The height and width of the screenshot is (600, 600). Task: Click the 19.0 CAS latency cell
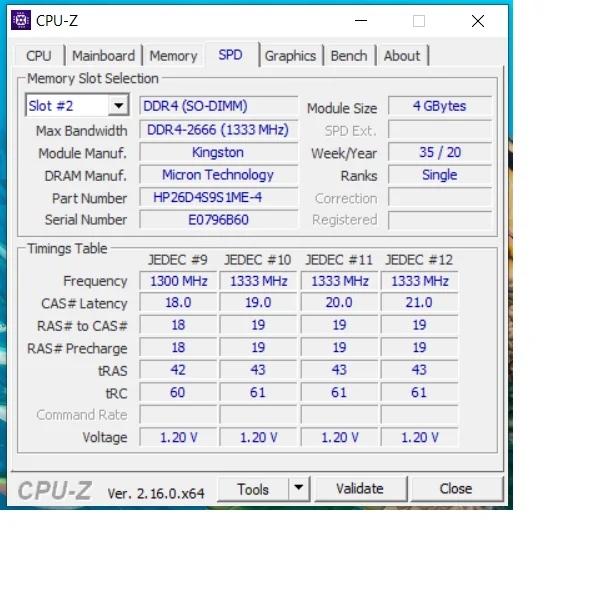pos(258,303)
